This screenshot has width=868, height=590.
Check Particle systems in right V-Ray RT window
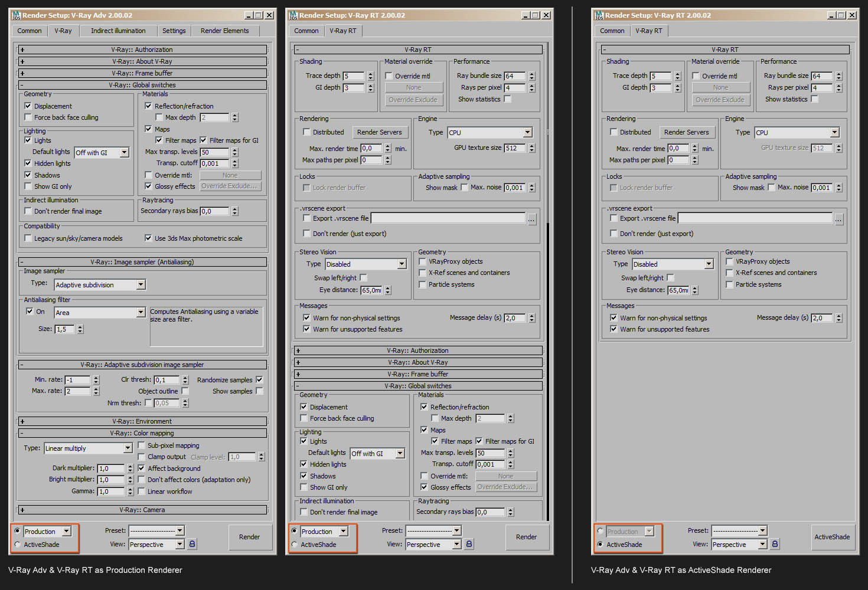[729, 284]
